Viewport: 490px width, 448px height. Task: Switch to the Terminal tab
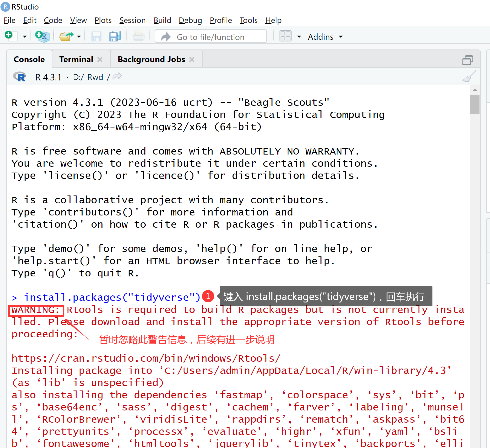(76, 59)
